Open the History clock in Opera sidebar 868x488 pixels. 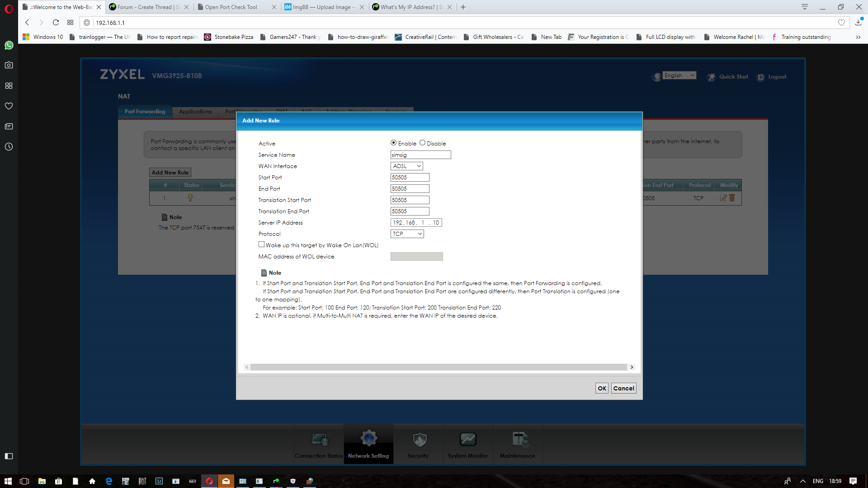[9, 146]
